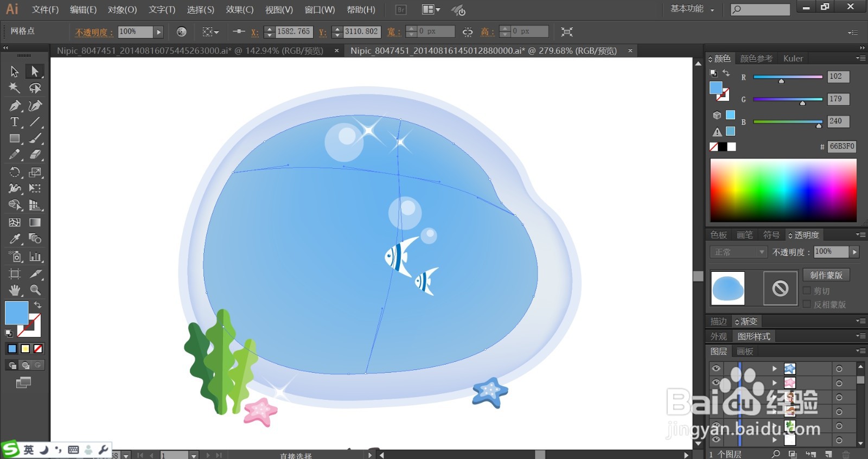
Task: Select the Gradient tool
Action: [x=35, y=222]
